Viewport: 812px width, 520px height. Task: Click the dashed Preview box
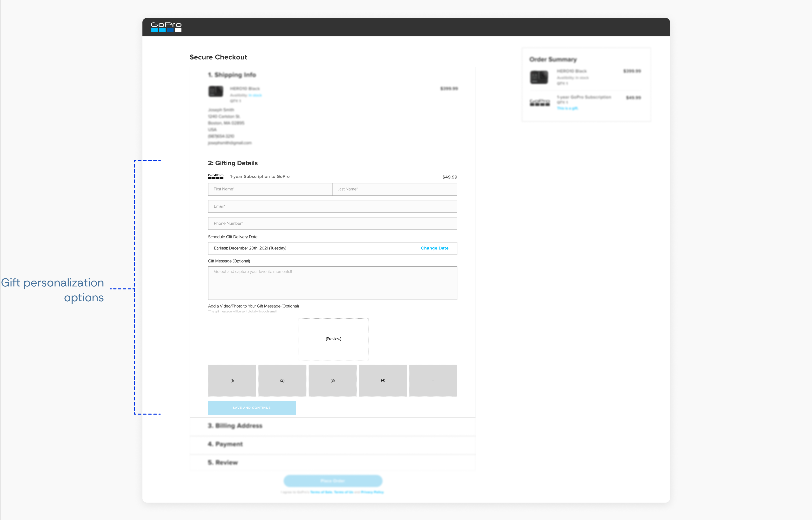333,339
